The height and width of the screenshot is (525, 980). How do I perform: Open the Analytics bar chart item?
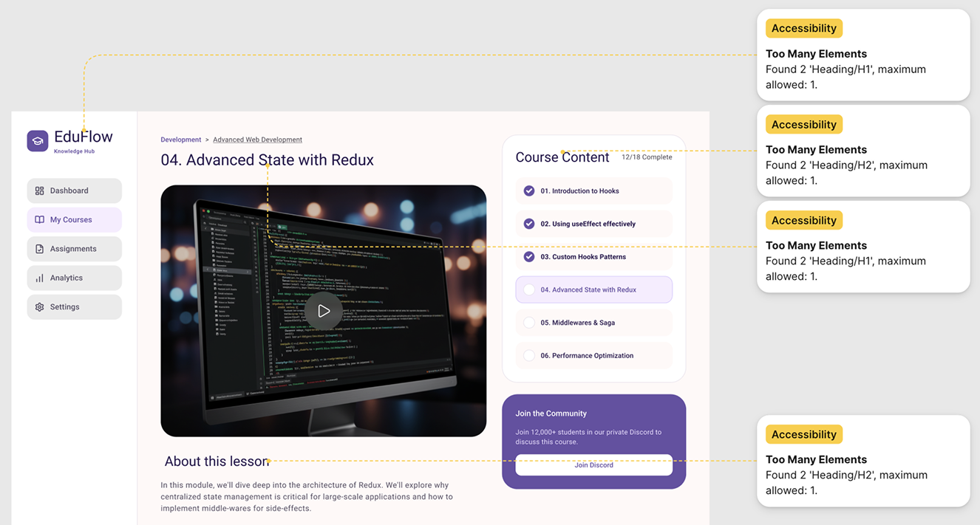click(x=75, y=278)
